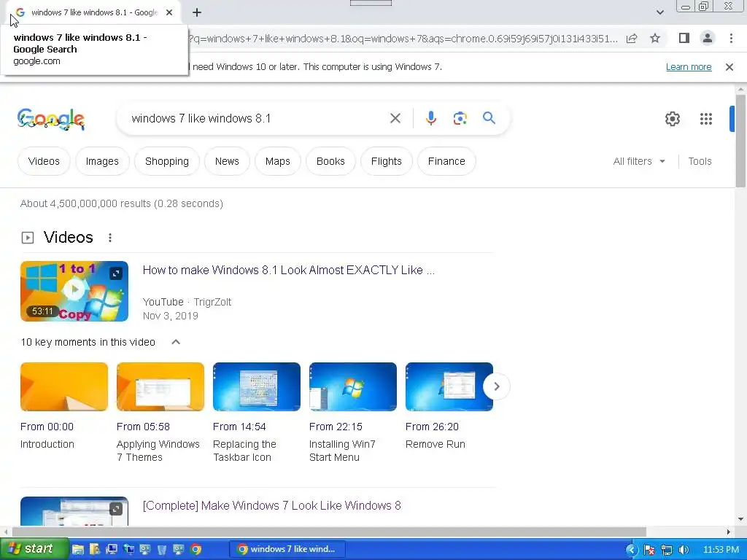Select the Chrome taskbar window button

click(x=287, y=549)
